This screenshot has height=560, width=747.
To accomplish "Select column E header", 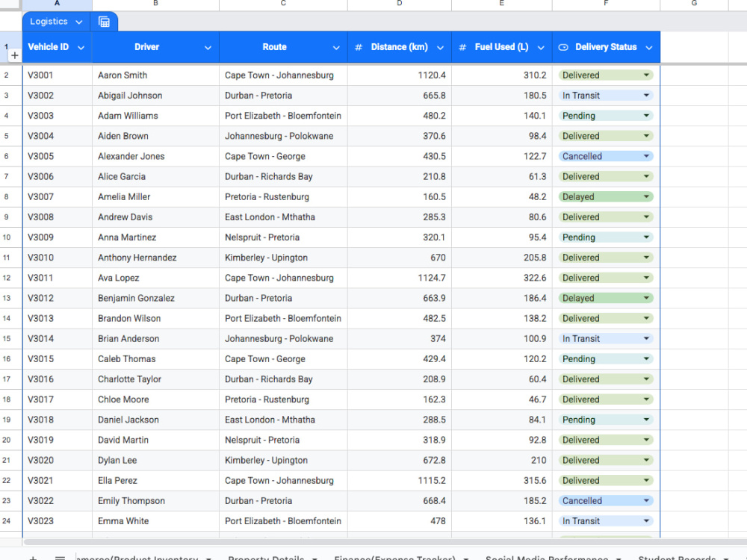I will point(502,4).
